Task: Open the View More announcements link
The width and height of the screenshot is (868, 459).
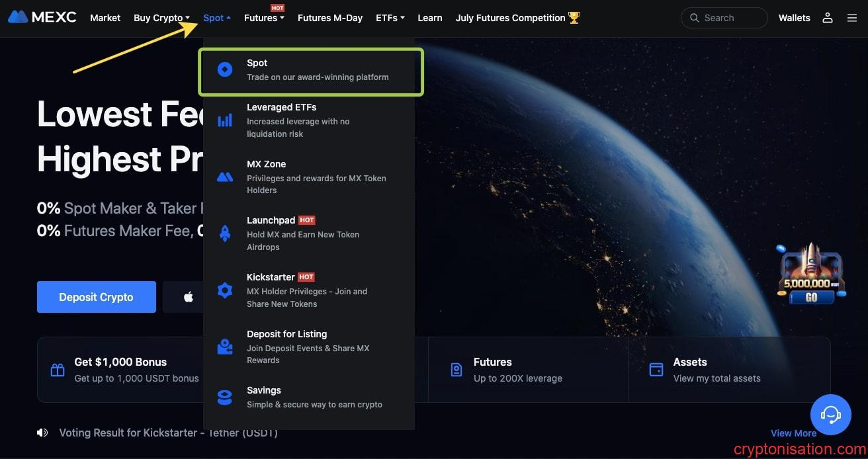Action: point(793,433)
